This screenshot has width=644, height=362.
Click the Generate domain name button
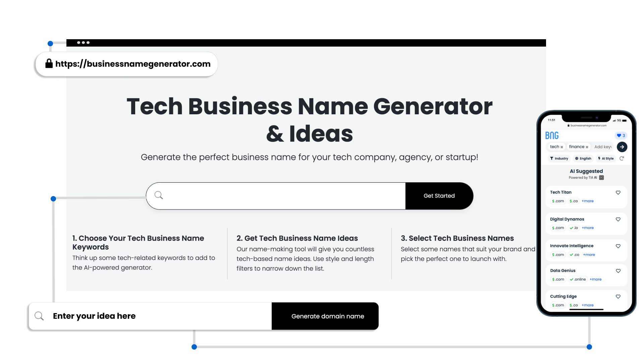pos(328,316)
